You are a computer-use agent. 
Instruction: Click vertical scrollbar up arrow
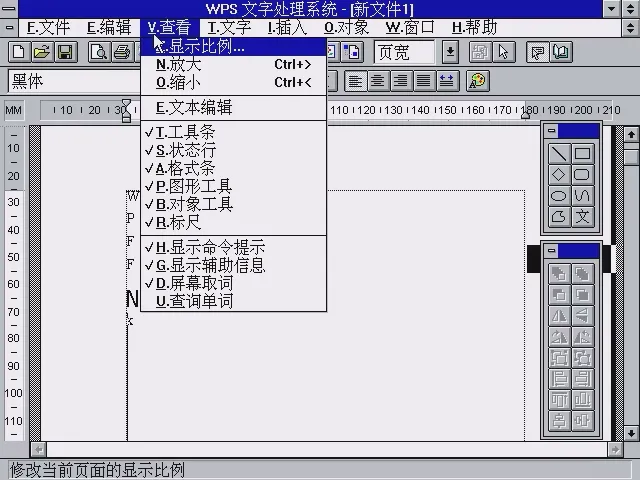pyautogui.click(x=631, y=134)
